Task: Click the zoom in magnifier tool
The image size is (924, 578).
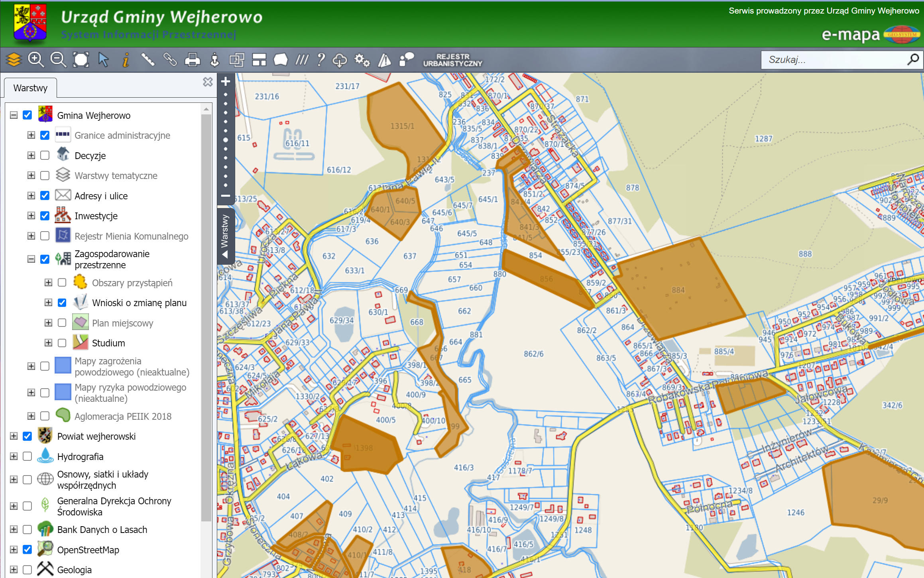Action: 36,60
